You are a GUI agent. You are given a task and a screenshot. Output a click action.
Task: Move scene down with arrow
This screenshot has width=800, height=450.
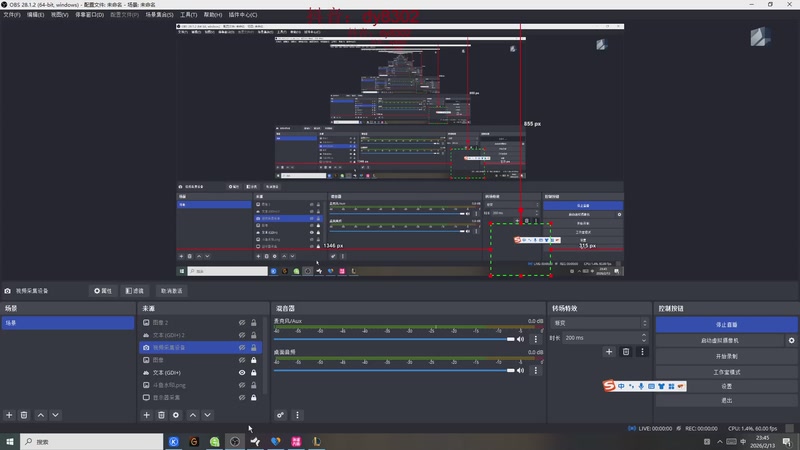[55, 415]
